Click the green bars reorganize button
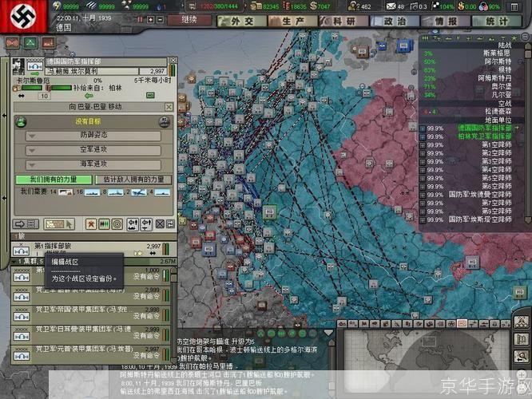 pos(104,224)
